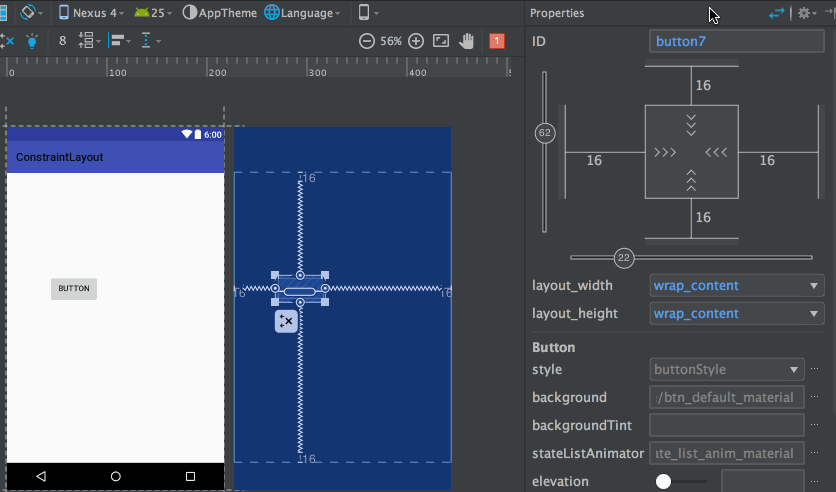Activate the pan hand tool

tap(467, 41)
